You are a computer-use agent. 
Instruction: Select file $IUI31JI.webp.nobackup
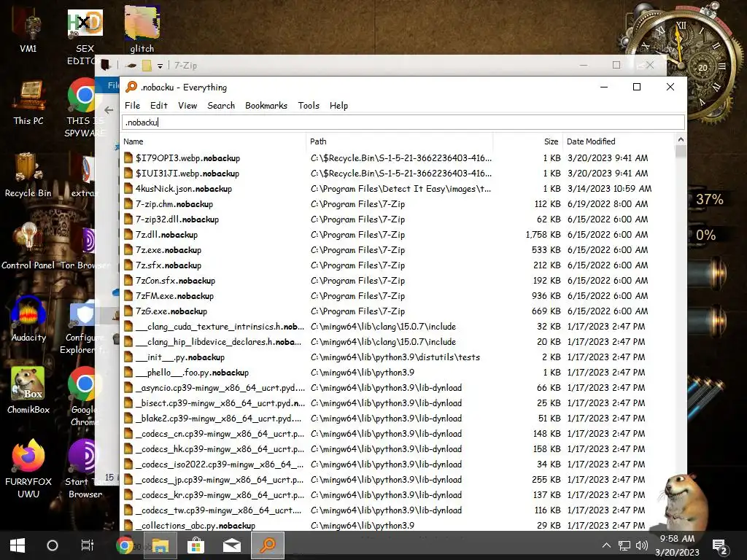pyautogui.click(x=187, y=174)
